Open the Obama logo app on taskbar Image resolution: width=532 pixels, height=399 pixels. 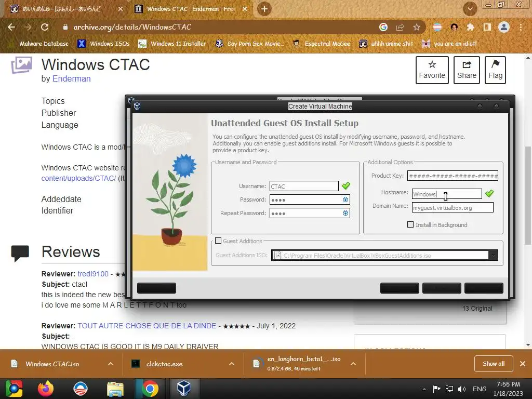(81, 389)
